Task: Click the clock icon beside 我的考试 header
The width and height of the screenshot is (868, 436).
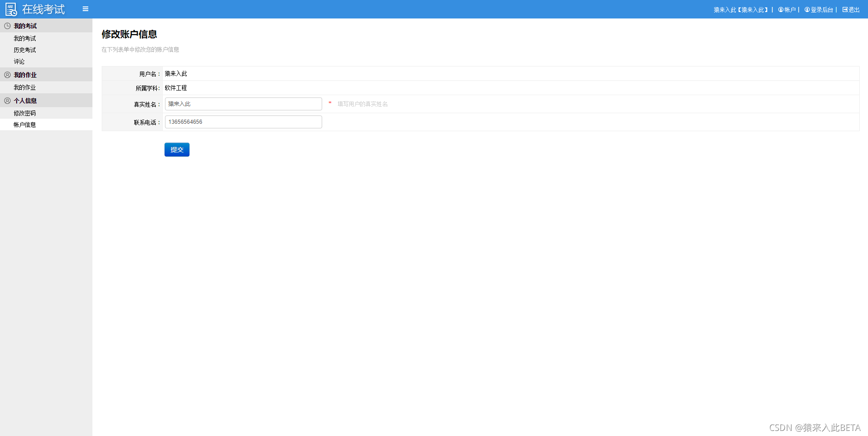Action: click(7, 26)
